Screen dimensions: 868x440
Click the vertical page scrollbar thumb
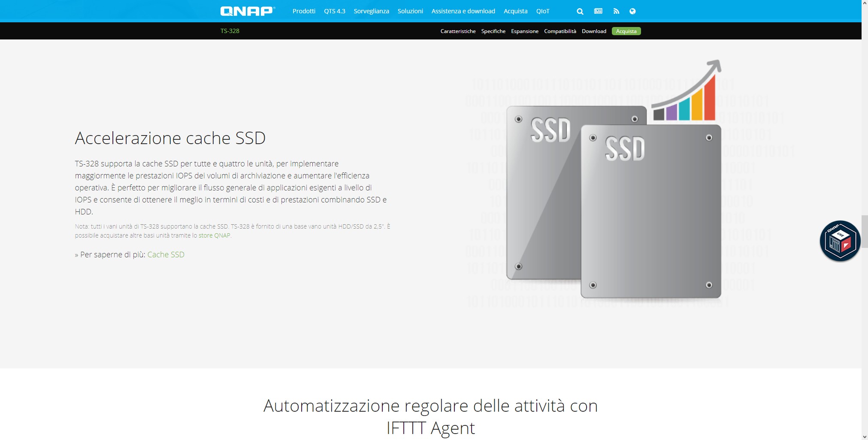coord(865,232)
